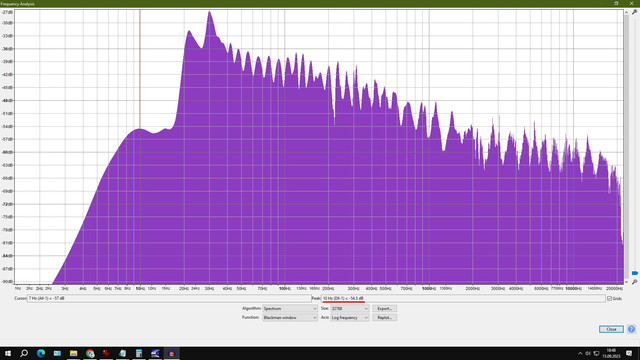Open the Calculator from the taskbar
The width and height of the screenshot is (640, 360).
point(139,353)
